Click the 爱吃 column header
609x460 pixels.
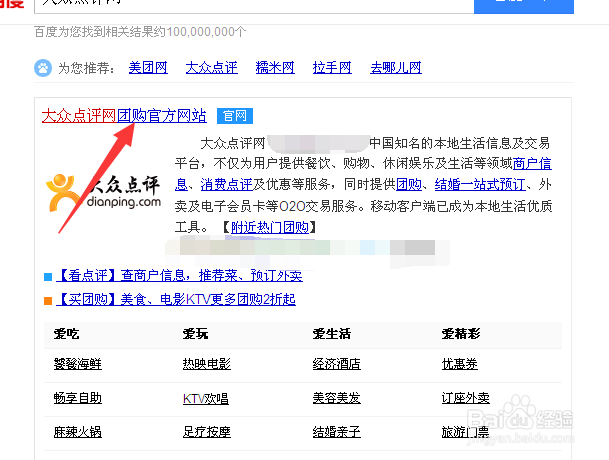click(x=66, y=334)
